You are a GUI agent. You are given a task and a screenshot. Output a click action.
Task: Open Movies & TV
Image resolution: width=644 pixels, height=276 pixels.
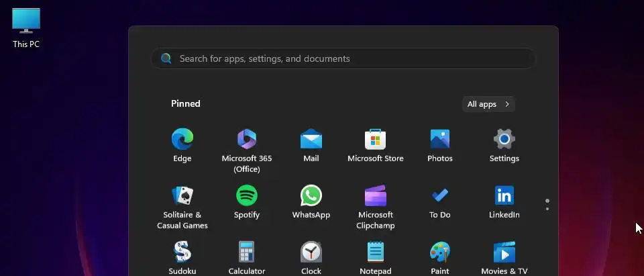click(504, 258)
